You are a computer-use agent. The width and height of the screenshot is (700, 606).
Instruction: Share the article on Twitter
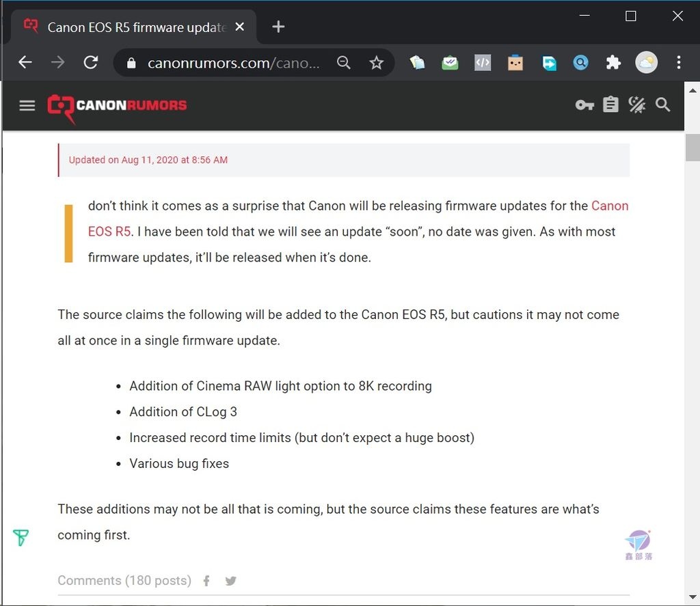point(231,581)
